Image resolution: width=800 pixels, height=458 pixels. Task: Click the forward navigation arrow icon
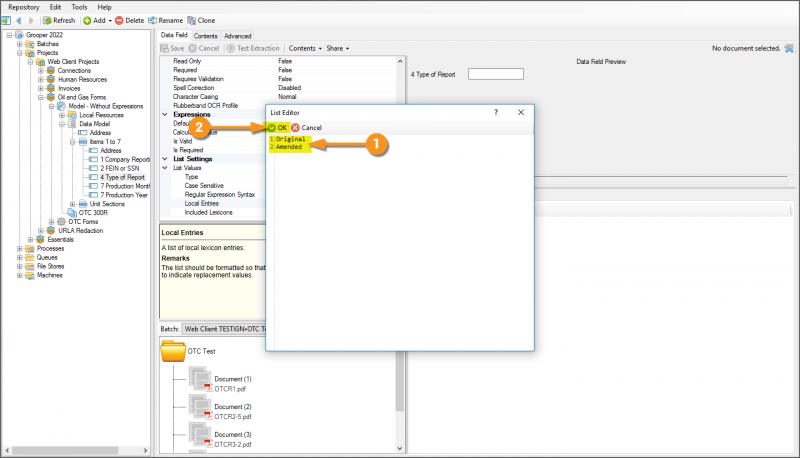(31, 20)
